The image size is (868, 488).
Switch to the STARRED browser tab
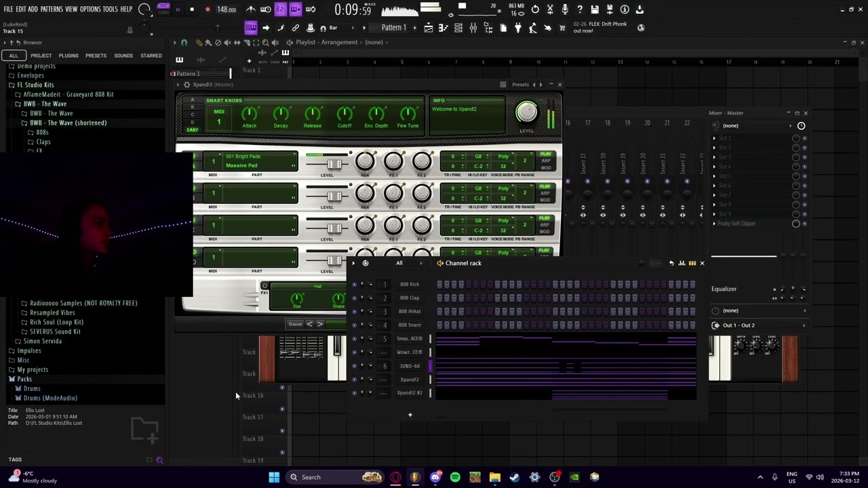[x=151, y=56]
